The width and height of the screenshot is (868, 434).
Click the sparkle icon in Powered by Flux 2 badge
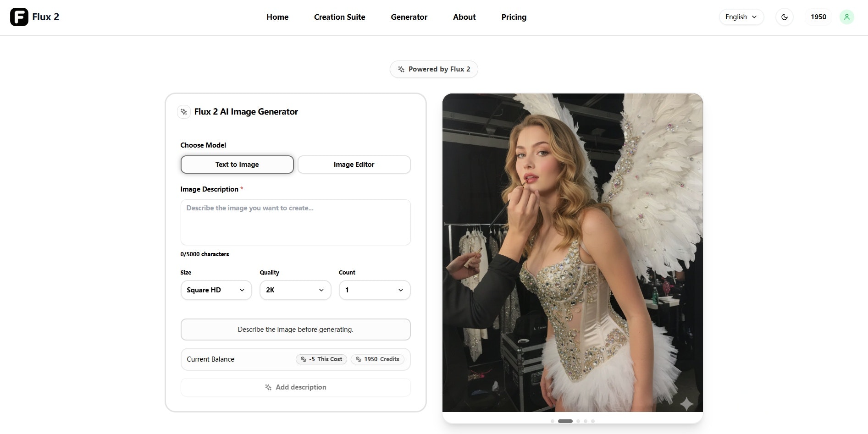click(x=401, y=69)
